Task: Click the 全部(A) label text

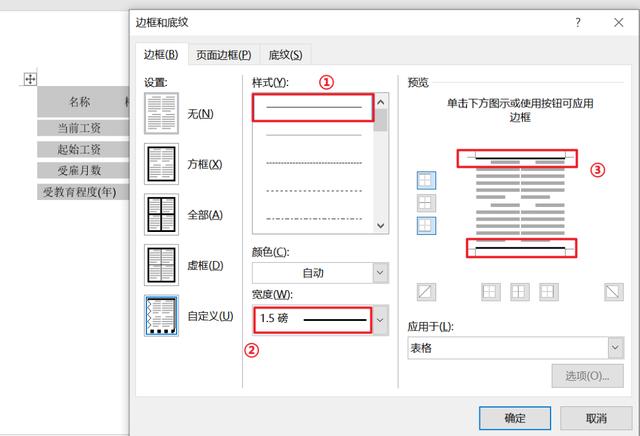Action: 205,215
